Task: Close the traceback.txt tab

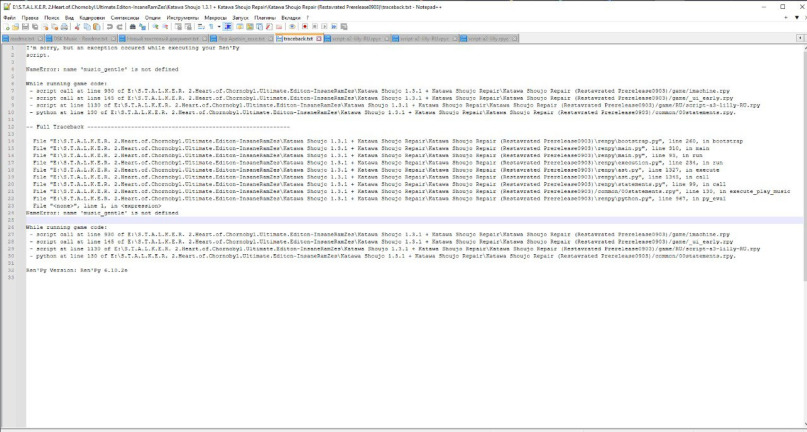Action: pos(319,39)
